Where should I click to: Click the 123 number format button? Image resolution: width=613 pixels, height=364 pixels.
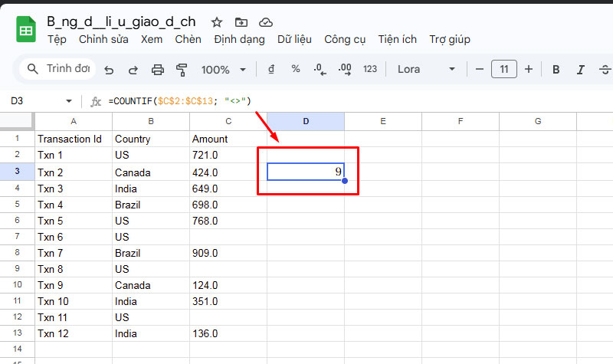tap(370, 69)
